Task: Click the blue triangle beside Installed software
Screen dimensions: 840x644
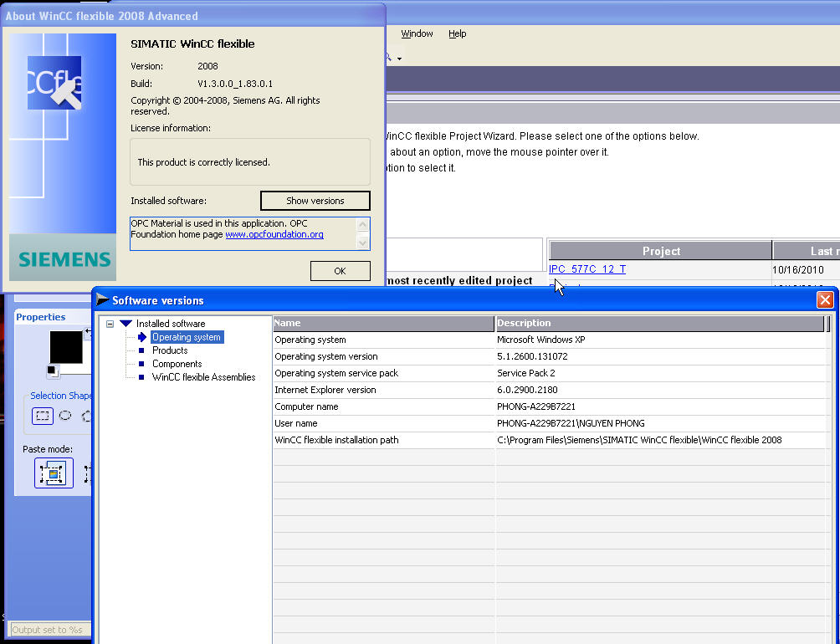Action: click(125, 324)
